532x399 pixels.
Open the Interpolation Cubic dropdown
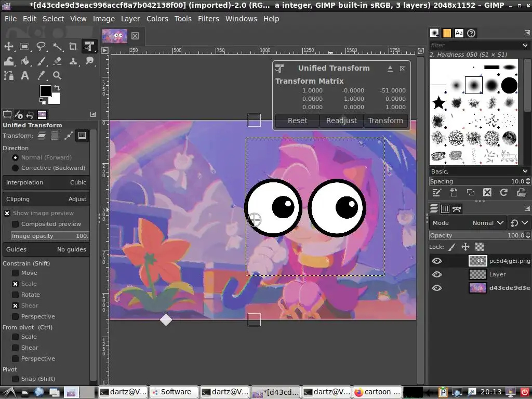pos(46,182)
